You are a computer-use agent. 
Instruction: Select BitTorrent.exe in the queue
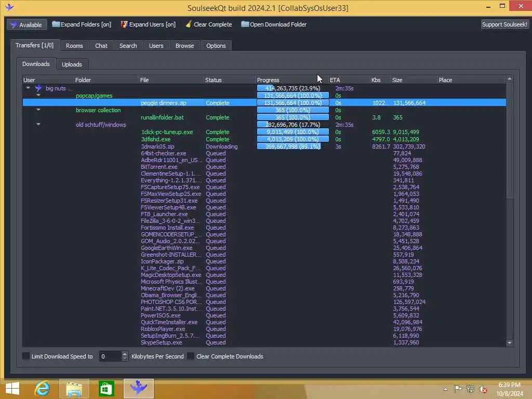159,167
